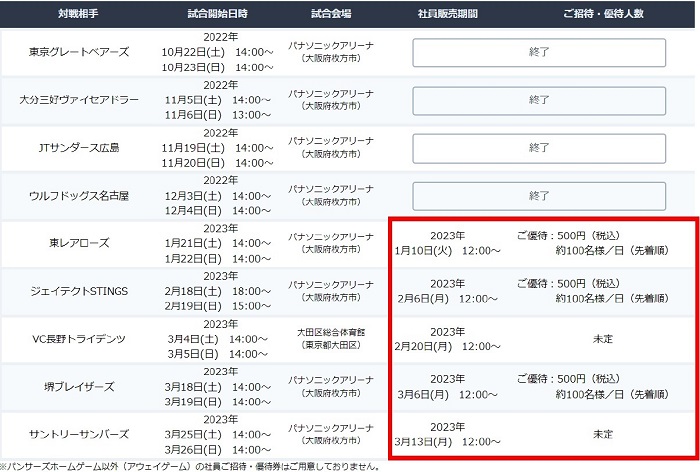
Task: Click the footnote about アウェイゲーム tickets
Action: [x=190, y=467]
